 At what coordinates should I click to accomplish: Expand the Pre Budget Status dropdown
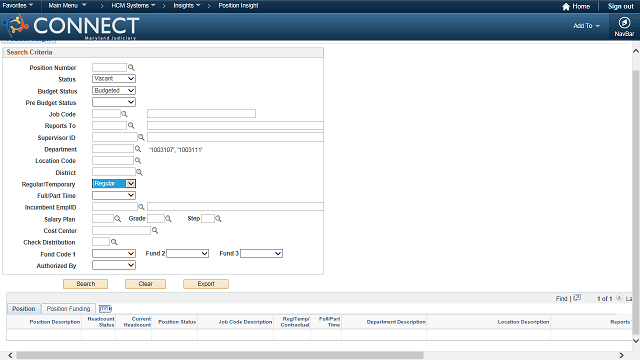point(114,102)
